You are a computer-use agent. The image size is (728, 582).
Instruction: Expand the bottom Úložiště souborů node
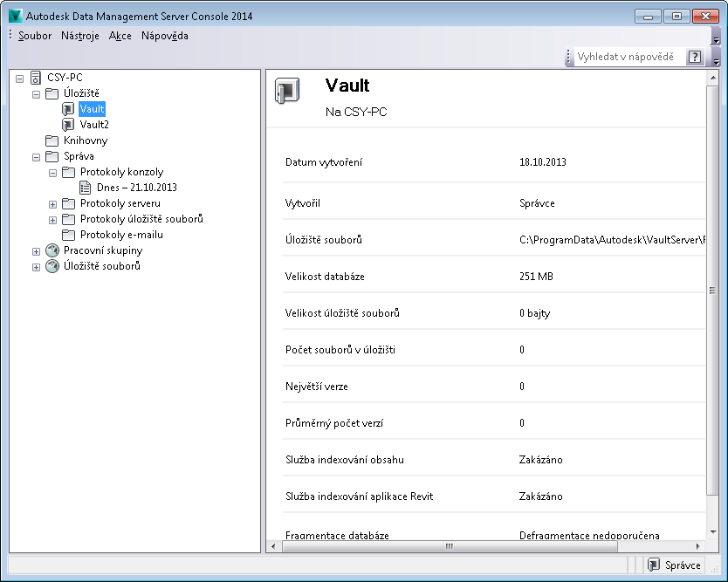pyautogui.click(x=36, y=267)
